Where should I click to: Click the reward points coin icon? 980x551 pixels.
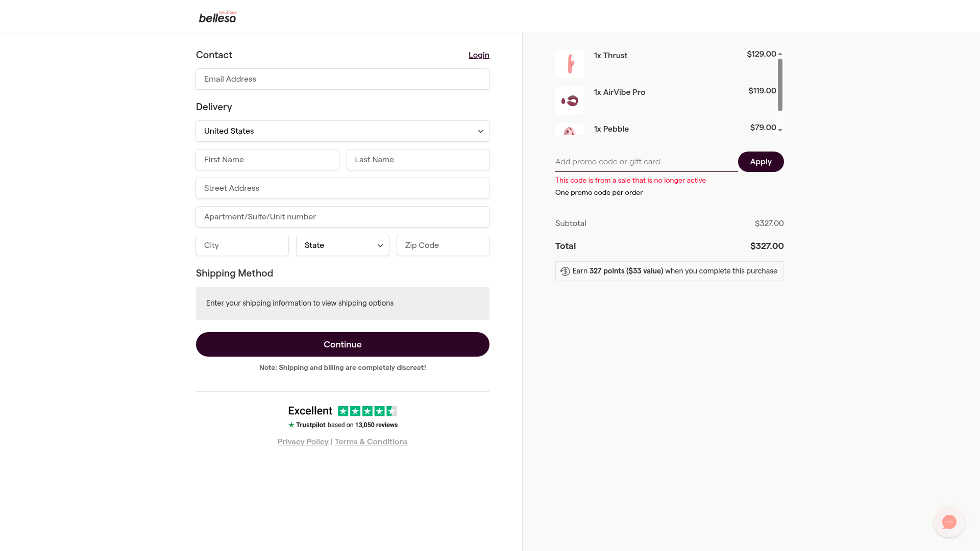pyautogui.click(x=565, y=271)
